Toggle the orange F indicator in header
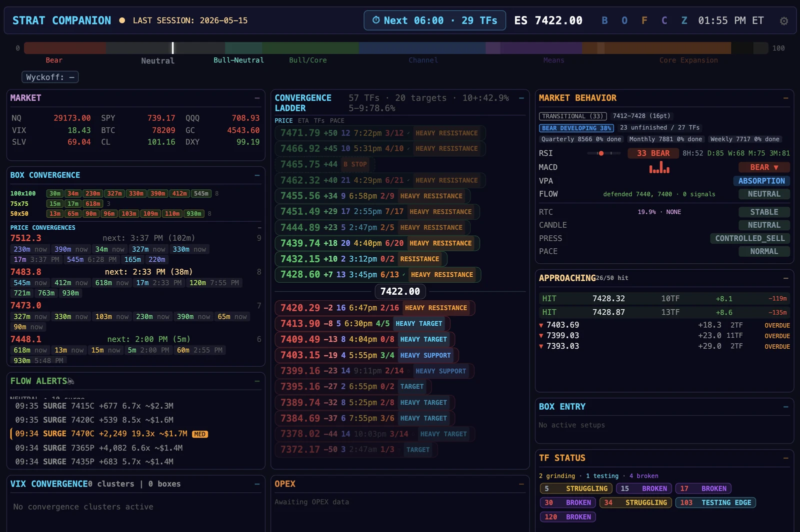800x532 pixels. [644, 20]
